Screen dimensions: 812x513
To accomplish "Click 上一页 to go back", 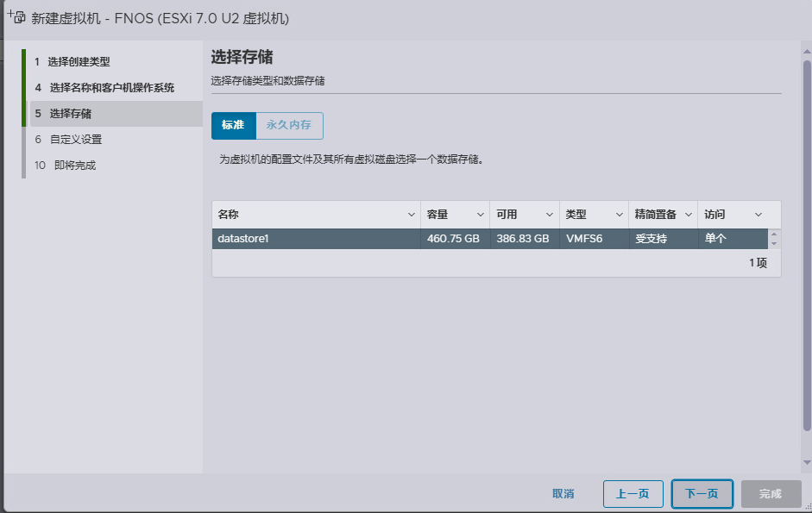I will coord(633,494).
